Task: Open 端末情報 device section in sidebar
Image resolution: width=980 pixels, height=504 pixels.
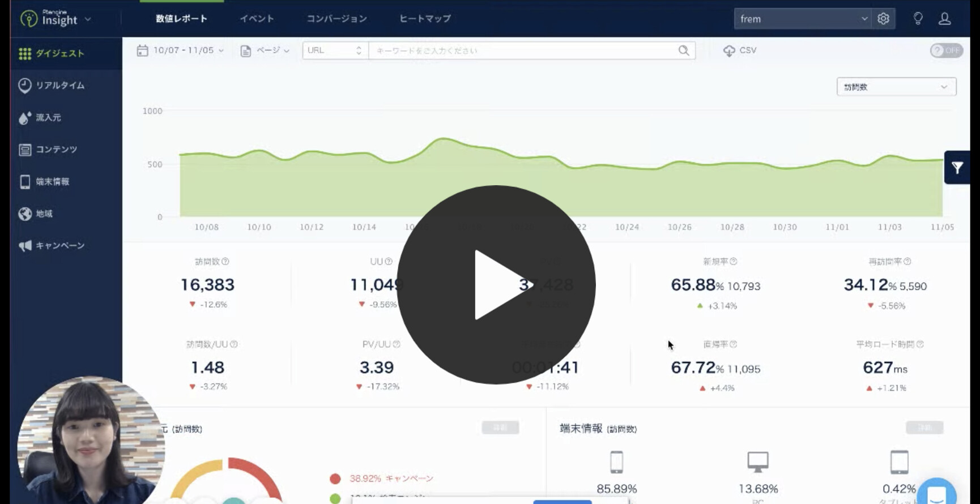Action: point(66,182)
